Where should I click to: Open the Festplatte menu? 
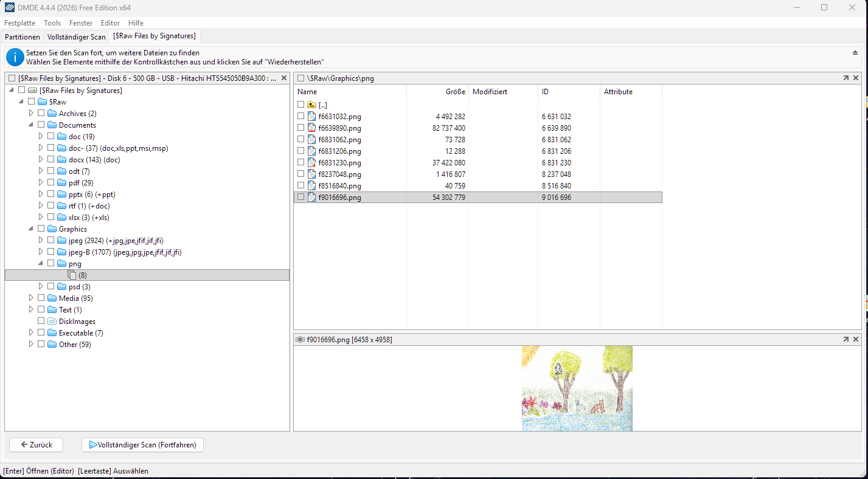point(19,22)
